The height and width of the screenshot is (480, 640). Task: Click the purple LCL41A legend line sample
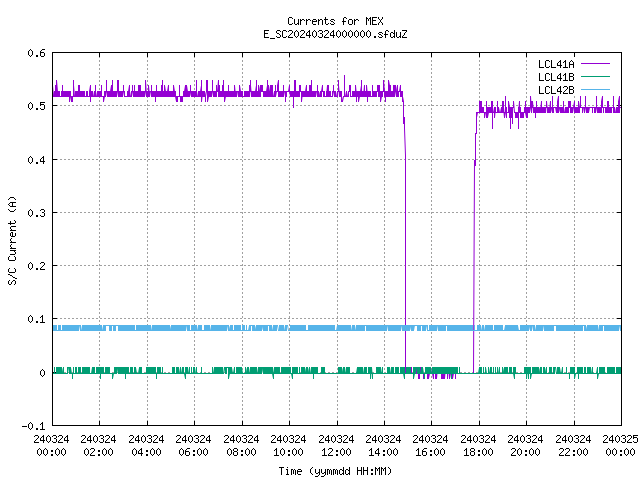(595, 64)
